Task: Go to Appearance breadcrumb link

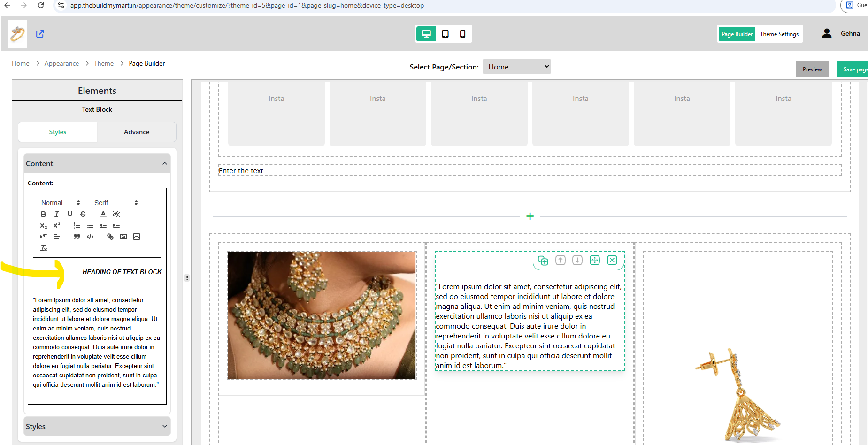Action: tap(61, 63)
